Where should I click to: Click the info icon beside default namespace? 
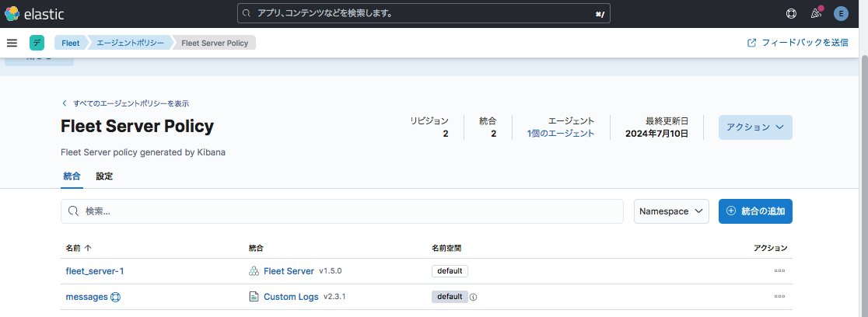coord(473,297)
